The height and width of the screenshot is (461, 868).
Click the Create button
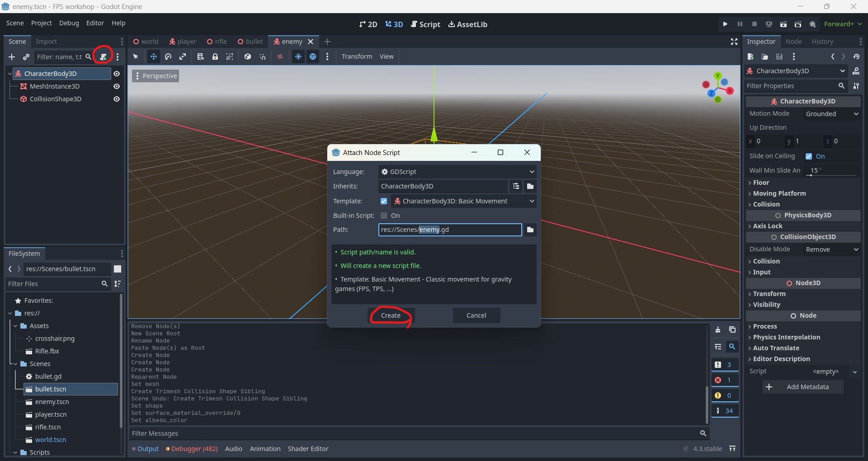[x=391, y=315]
